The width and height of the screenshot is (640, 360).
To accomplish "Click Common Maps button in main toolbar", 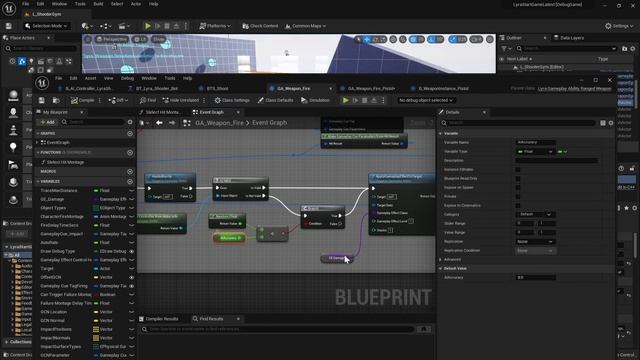I will click(305, 26).
